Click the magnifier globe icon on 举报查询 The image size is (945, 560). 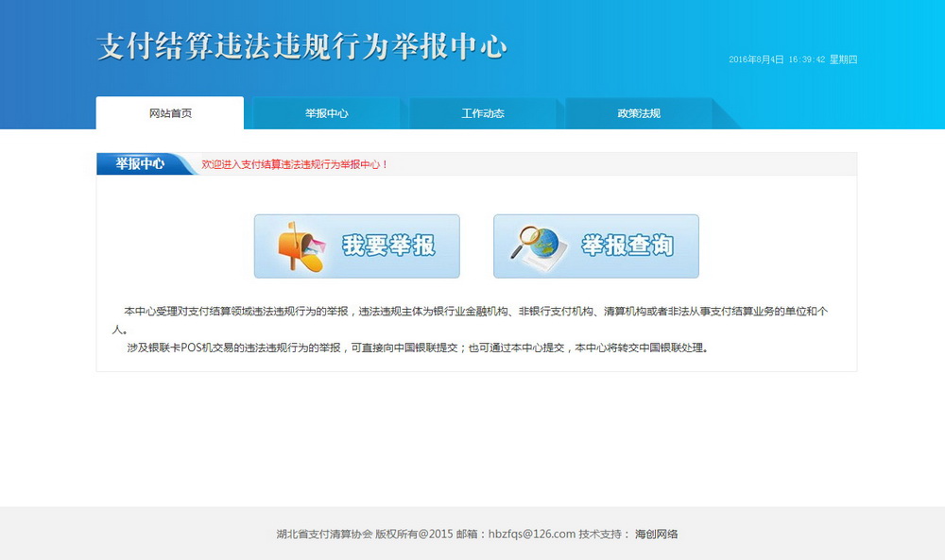pos(540,246)
